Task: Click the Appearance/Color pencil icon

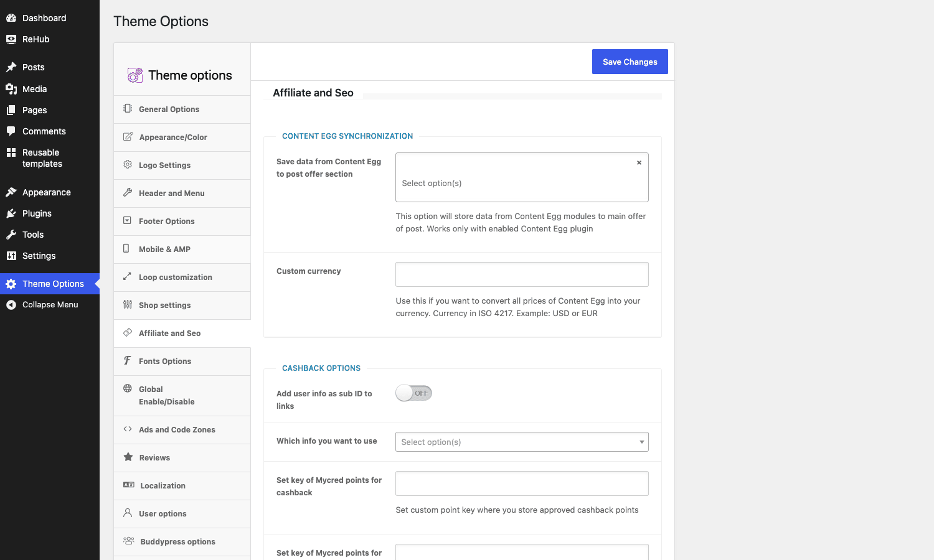Action: click(128, 136)
